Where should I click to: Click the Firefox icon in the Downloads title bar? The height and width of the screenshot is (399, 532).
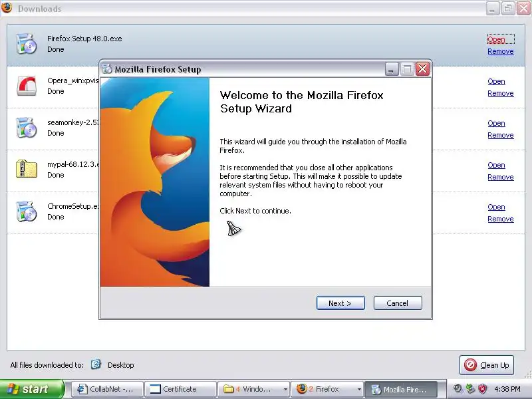coord(7,7)
